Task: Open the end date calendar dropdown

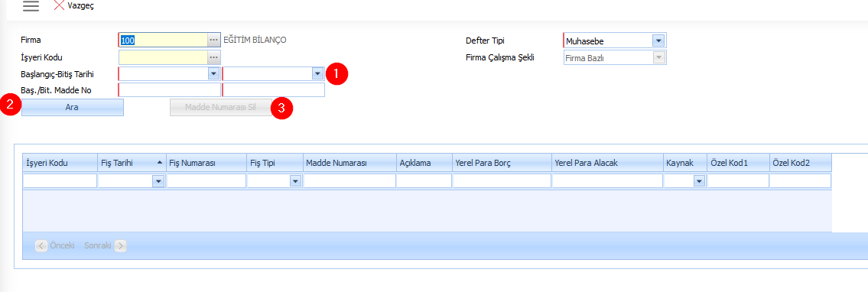Action: click(317, 73)
